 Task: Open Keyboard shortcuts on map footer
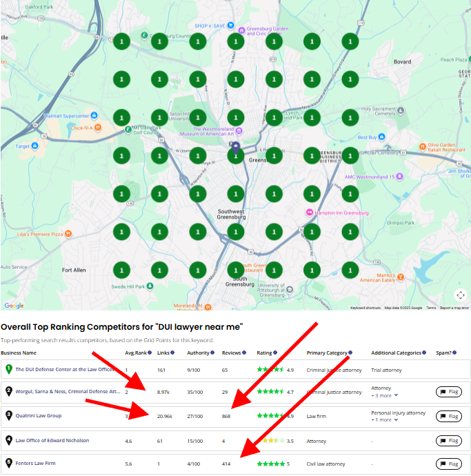[365, 308]
